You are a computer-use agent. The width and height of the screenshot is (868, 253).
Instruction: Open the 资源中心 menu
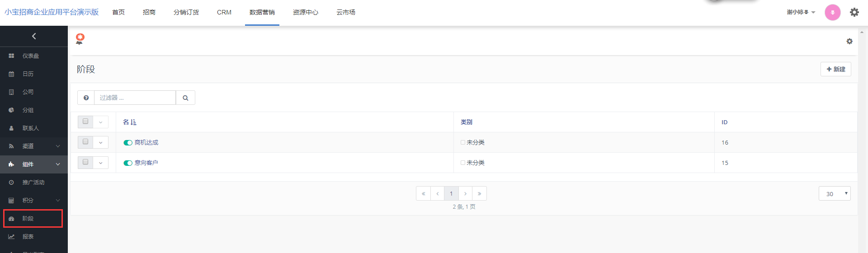pyautogui.click(x=305, y=12)
